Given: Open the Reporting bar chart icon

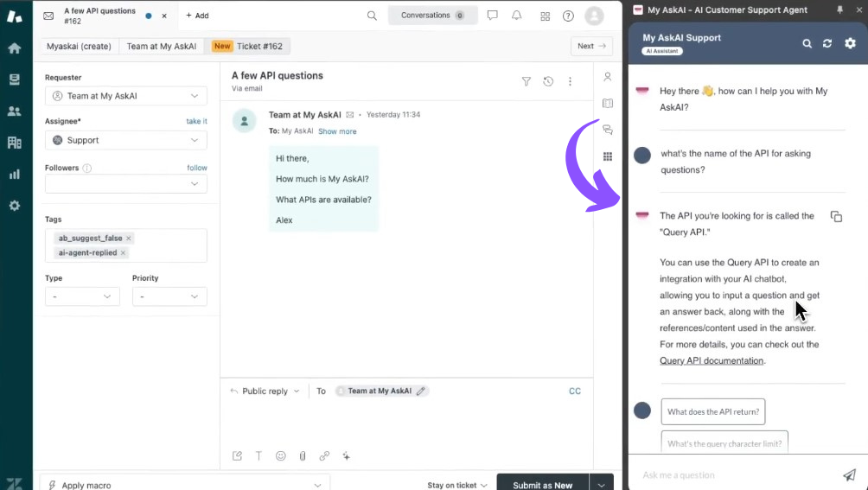Looking at the screenshot, I should tap(14, 174).
